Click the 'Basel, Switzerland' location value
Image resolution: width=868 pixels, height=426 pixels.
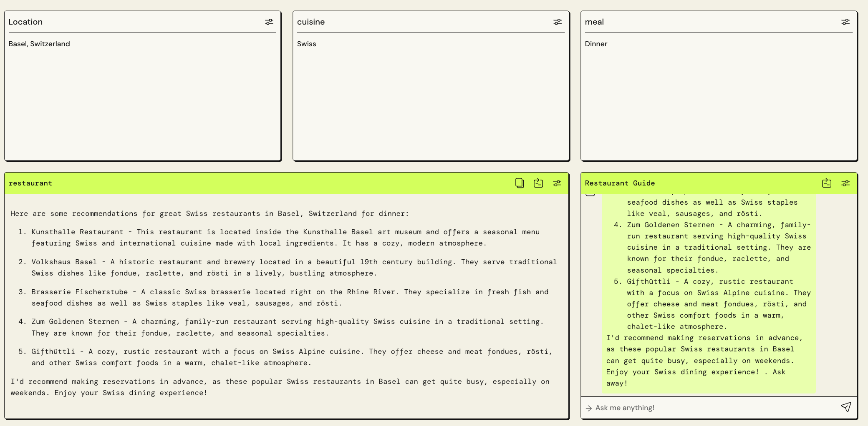pyautogui.click(x=39, y=44)
